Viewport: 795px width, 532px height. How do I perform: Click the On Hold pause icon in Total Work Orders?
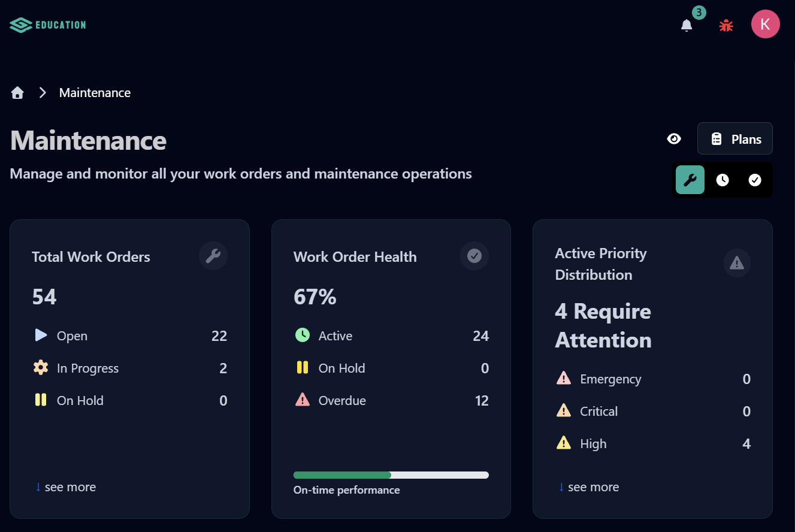[x=41, y=400]
